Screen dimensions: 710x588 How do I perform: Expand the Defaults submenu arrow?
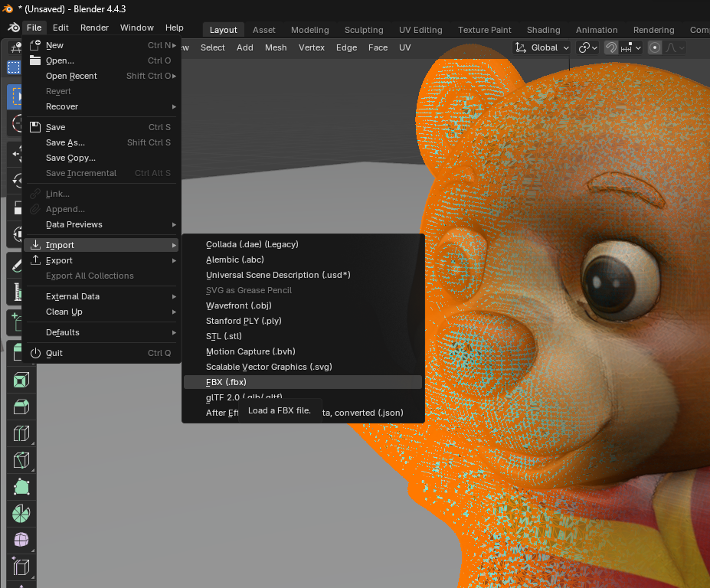[174, 333]
